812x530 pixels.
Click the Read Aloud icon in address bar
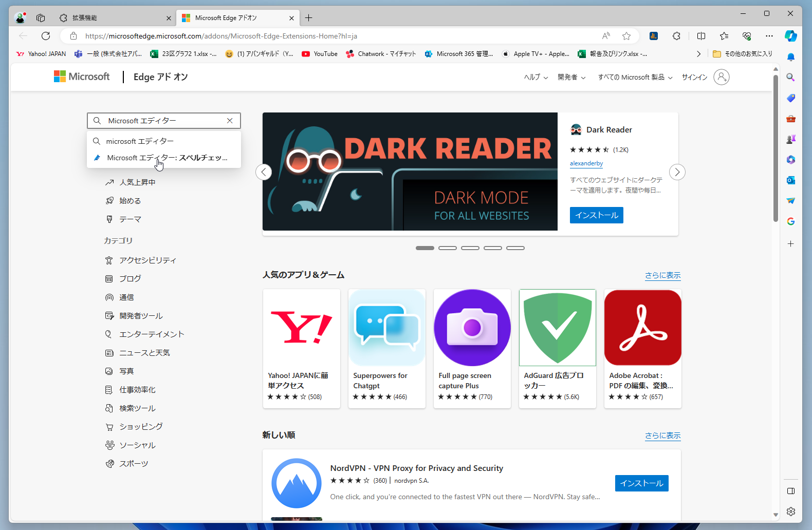[606, 36]
